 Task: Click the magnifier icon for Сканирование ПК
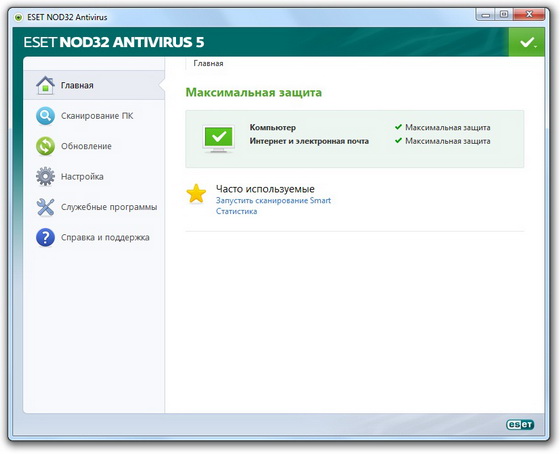pyautogui.click(x=45, y=116)
